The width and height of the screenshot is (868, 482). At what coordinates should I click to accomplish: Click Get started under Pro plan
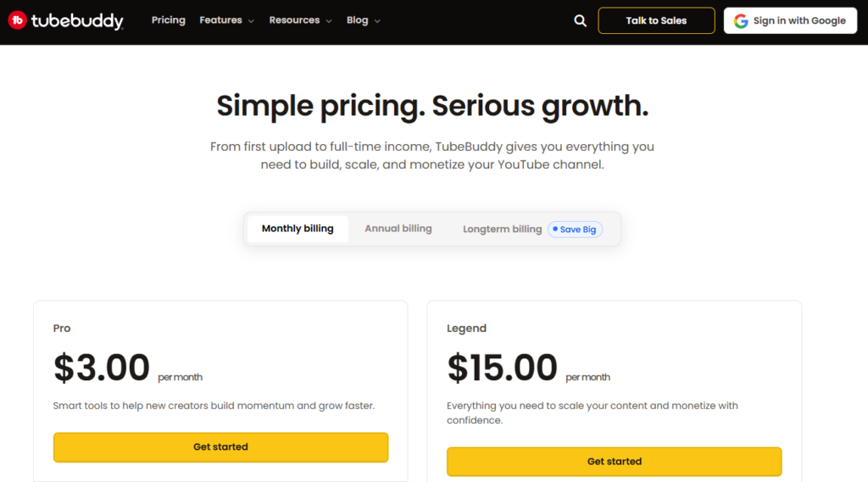pyautogui.click(x=220, y=446)
